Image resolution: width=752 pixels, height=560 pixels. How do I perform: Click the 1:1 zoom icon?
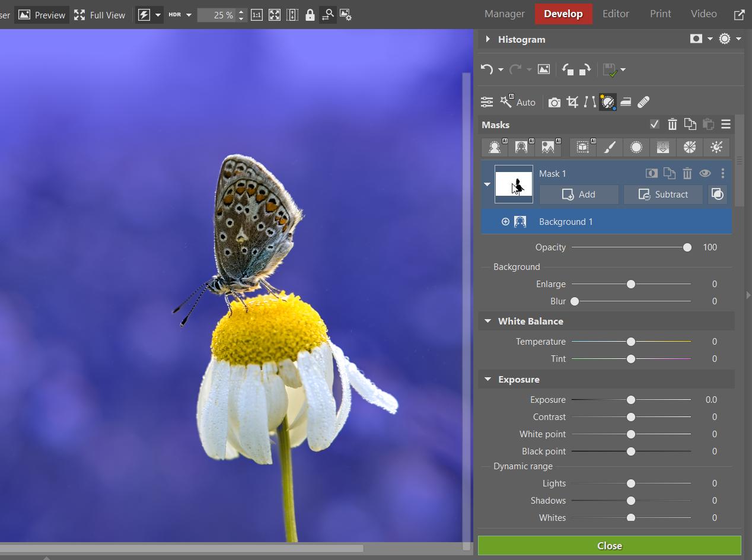(257, 14)
